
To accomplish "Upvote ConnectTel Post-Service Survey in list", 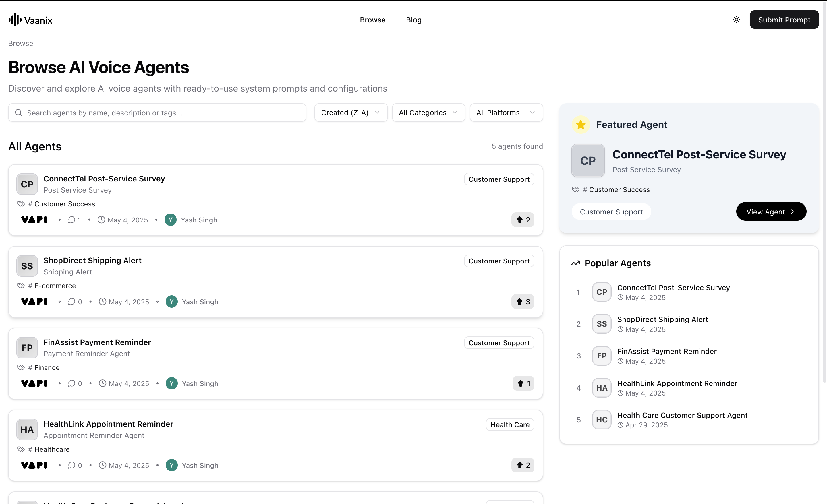I will pos(523,220).
